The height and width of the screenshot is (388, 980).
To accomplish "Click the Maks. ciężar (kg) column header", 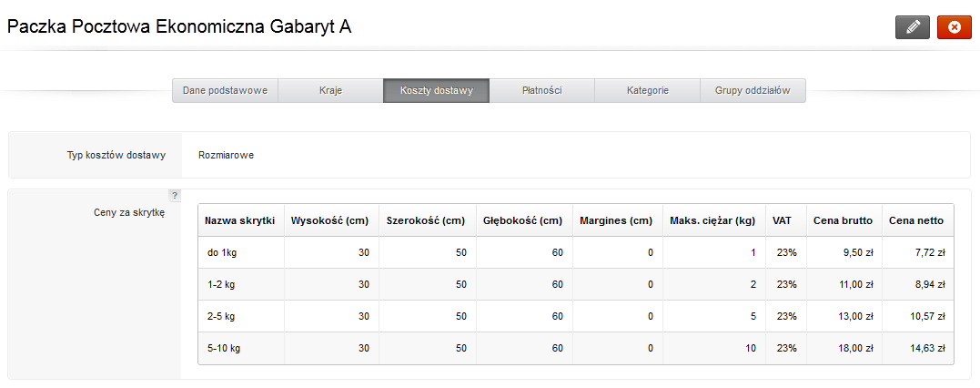I will [712, 220].
